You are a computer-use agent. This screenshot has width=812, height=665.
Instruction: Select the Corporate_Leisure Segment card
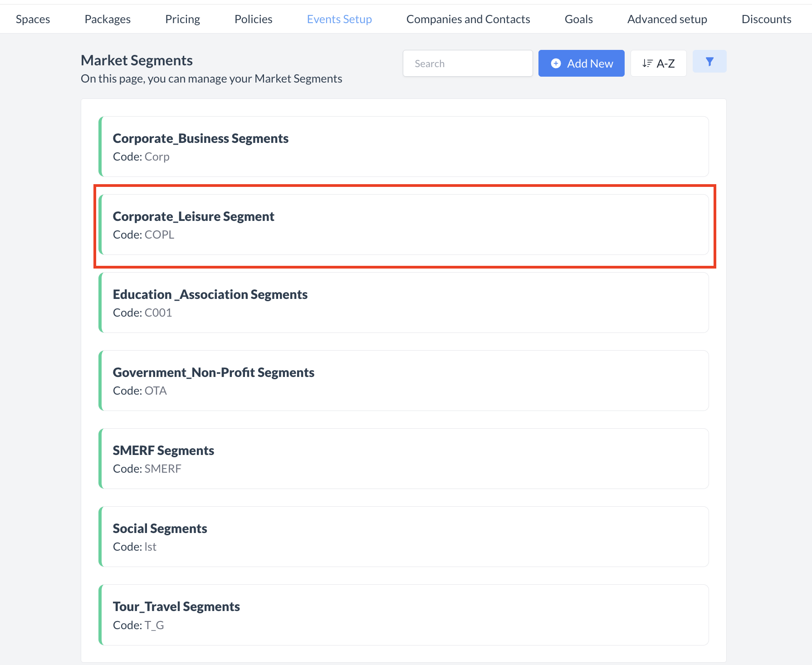404,225
